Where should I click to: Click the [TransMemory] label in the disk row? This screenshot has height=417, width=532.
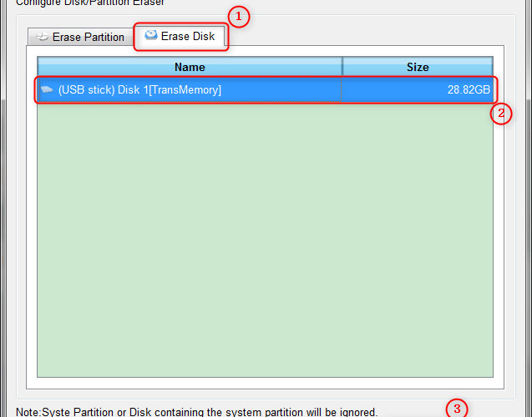(x=185, y=90)
